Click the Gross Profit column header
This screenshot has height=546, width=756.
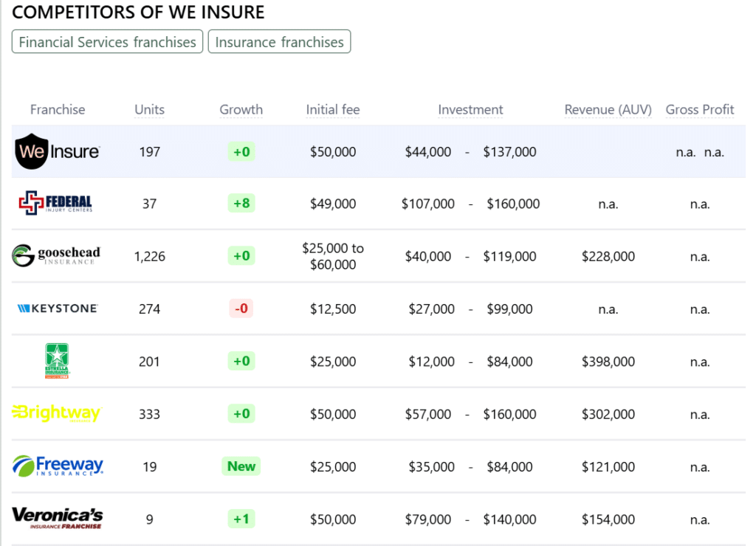click(700, 109)
